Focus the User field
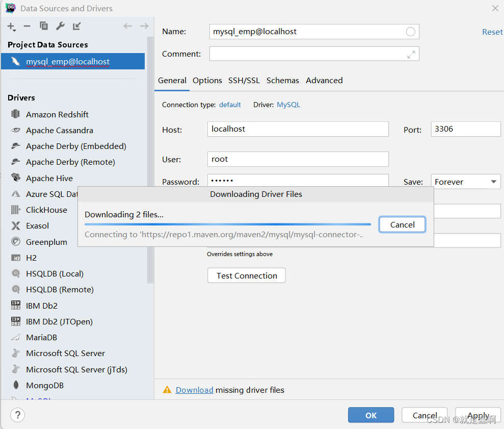This screenshot has height=429, width=504. click(x=298, y=159)
